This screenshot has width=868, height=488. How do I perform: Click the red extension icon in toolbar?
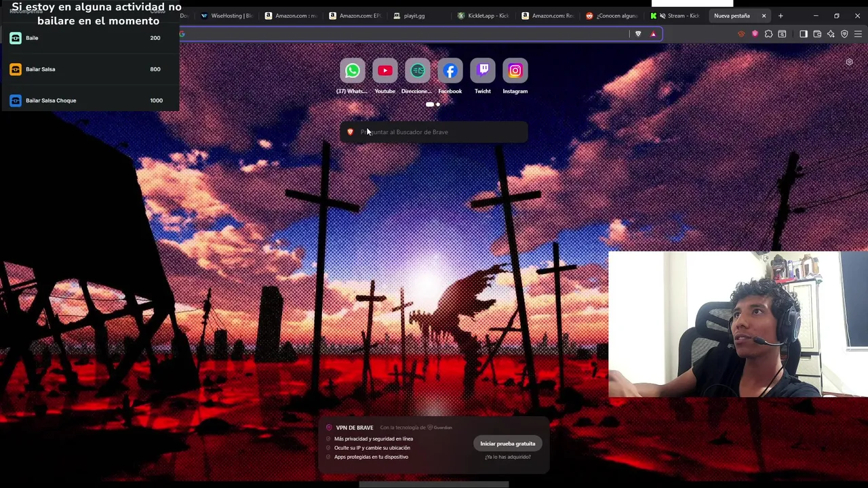click(x=741, y=34)
